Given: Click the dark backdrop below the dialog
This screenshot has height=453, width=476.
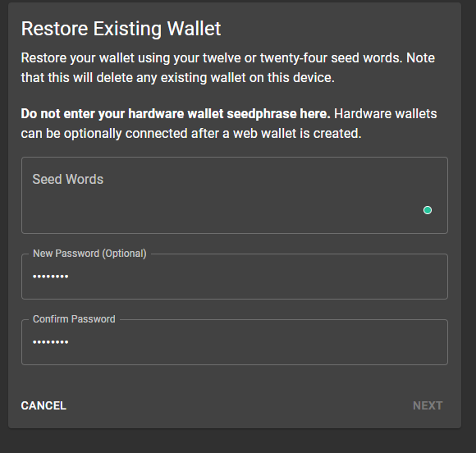Looking at the screenshot, I should point(238,441).
